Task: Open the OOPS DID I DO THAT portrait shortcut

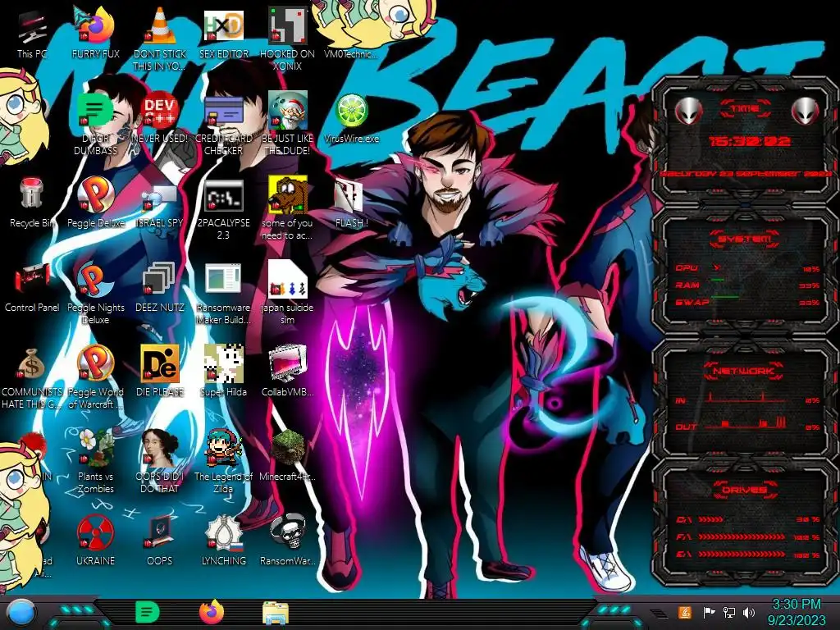Action: (160, 461)
